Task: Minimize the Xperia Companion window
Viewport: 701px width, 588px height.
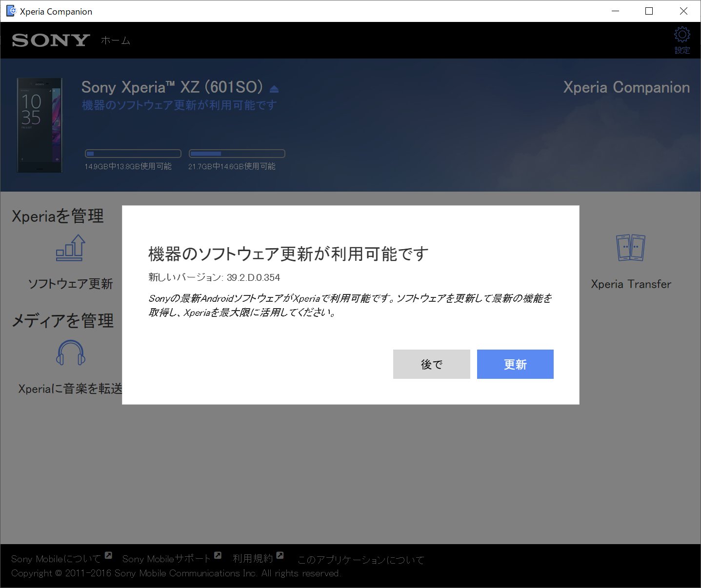Action: 616,11
